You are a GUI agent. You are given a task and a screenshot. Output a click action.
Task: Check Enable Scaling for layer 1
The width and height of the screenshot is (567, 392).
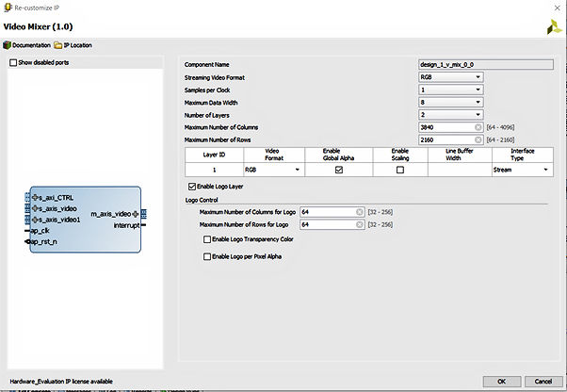[400, 170]
